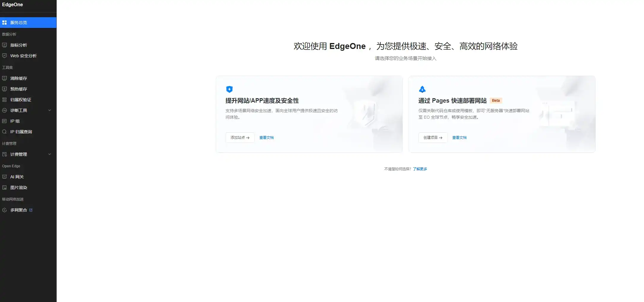
Task: Click the 多网聚合 icon
Action: (x=4, y=210)
